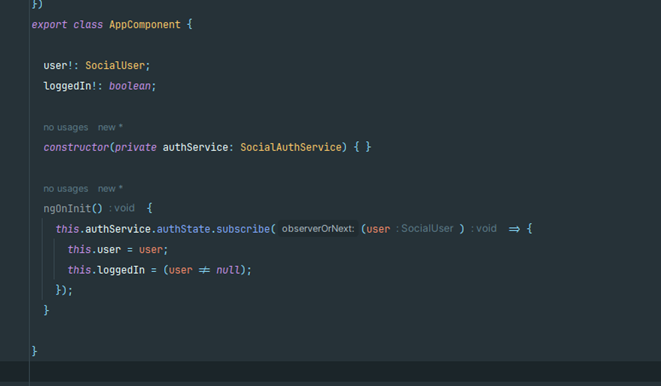Viewport: 661px width, 386px height.
Task: Click the AppComponent class name
Action: [145, 25]
